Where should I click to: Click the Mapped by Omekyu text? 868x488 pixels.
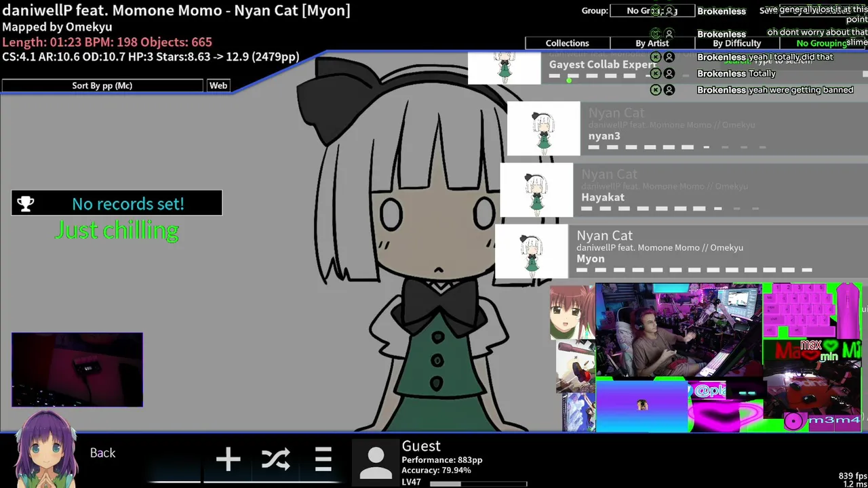(x=57, y=26)
